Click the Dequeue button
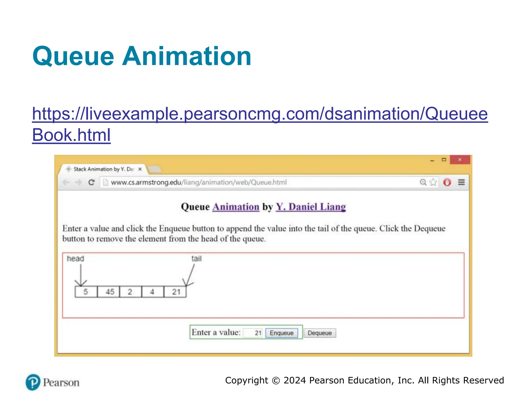The image size is (532, 399). click(320, 333)
